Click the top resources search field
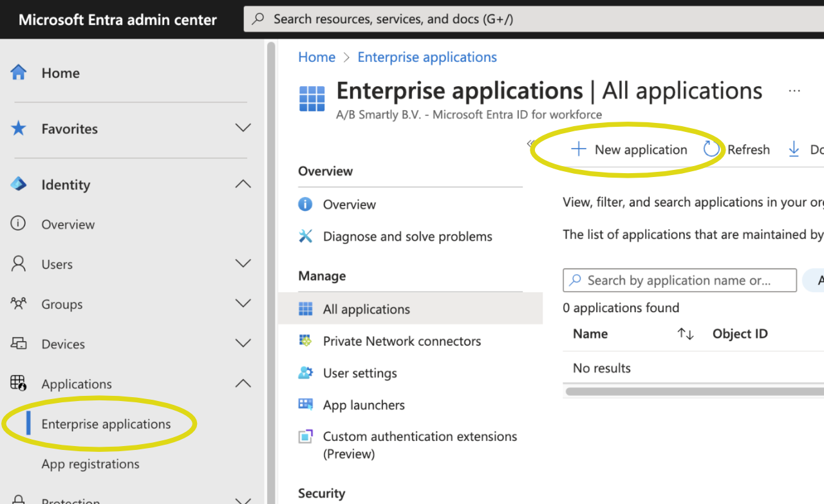Image resolution: width=824 pixels, height=504 pixels. tap(534, 19)
